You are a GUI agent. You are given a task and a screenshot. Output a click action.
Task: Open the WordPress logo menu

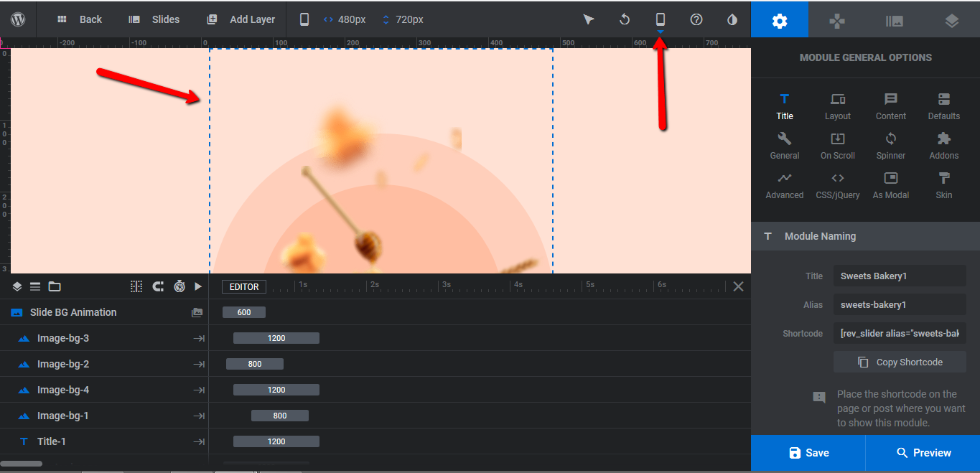click(18, 19)
